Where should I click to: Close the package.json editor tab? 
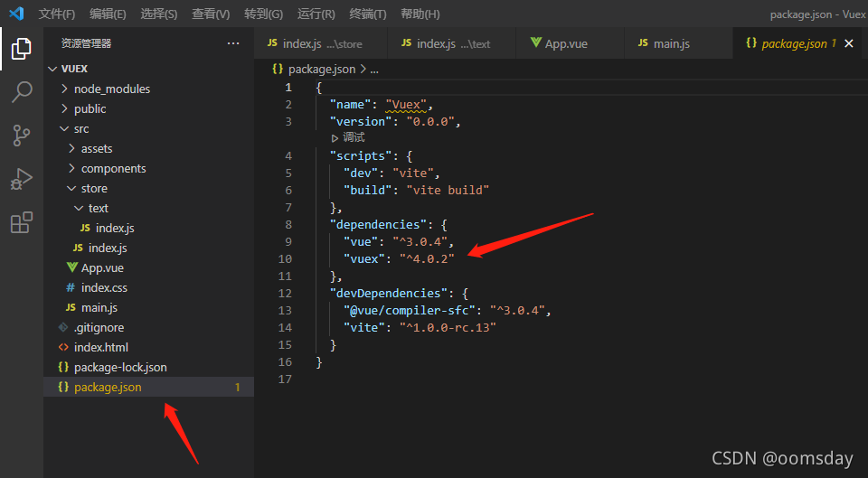point(849,43)
